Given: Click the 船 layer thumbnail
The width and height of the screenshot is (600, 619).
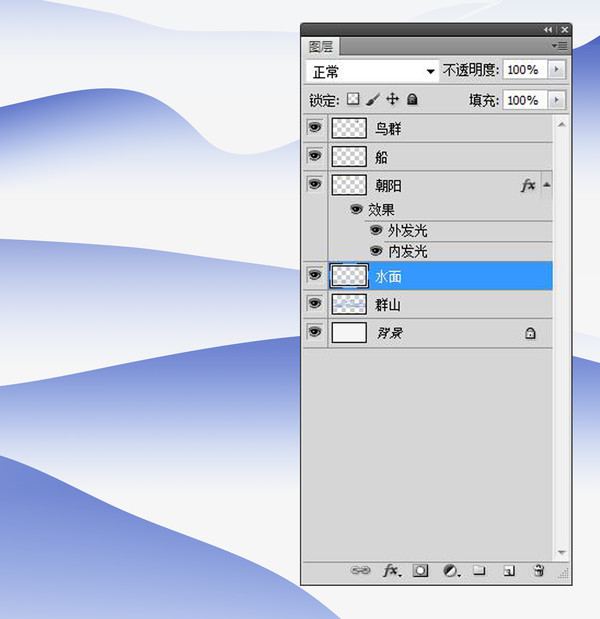Looking at the screenshot, I should coord(349,156).
